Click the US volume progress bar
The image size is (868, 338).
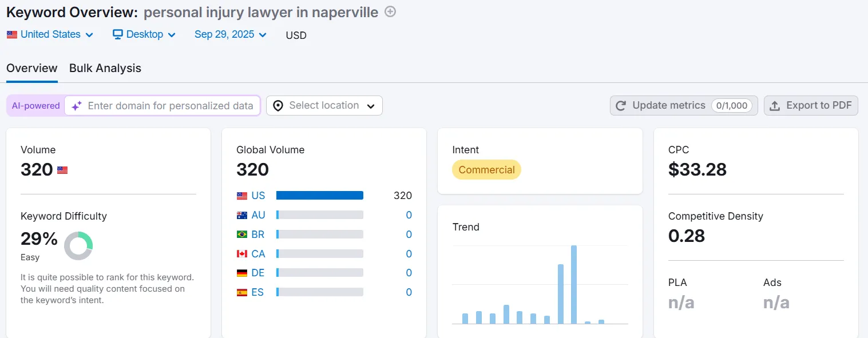tap(319, 196)
